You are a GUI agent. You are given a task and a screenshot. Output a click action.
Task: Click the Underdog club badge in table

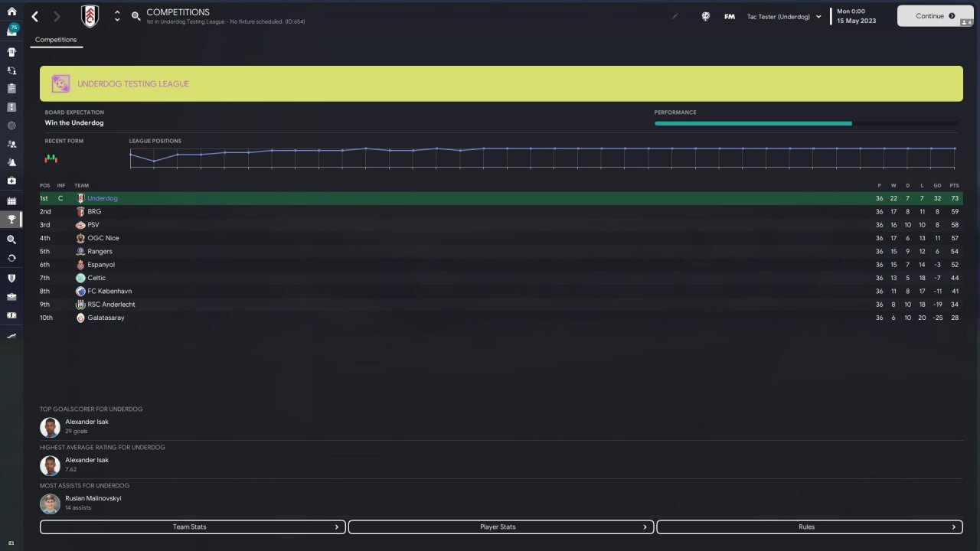coord(80,198)
